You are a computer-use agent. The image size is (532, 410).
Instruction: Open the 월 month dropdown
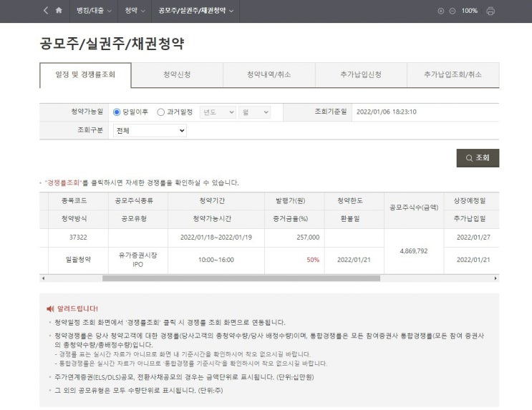[x=254, y=112]
